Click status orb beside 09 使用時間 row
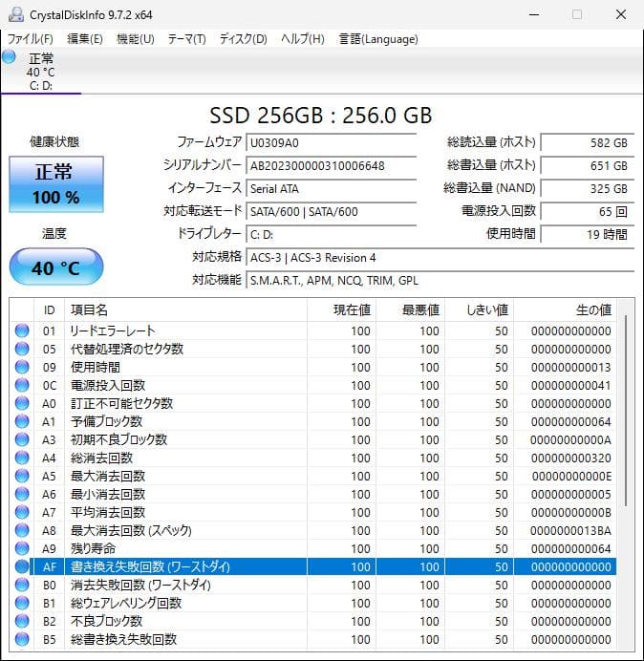The height and width of the screenshot is (661, 644). (x=22, y=368)
